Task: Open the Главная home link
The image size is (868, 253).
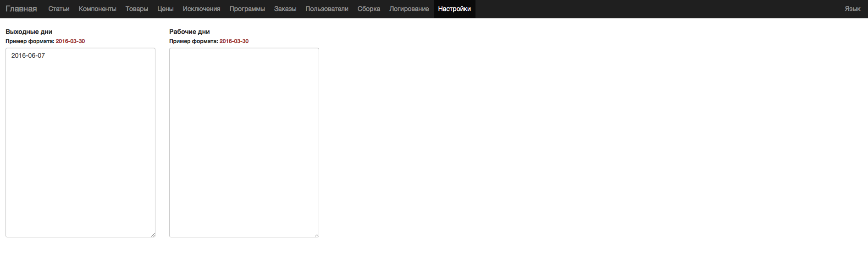Action: 21,9
